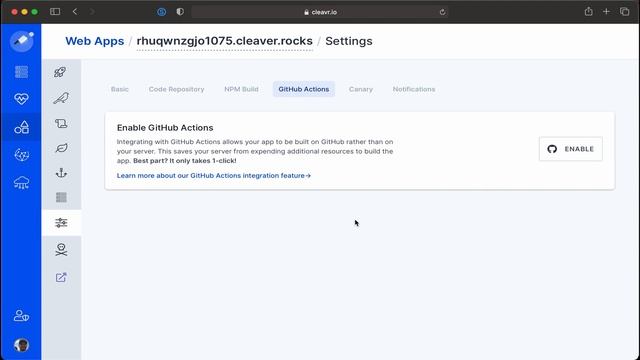Click the Cleavr logo icon

click(x=22, y=41)
